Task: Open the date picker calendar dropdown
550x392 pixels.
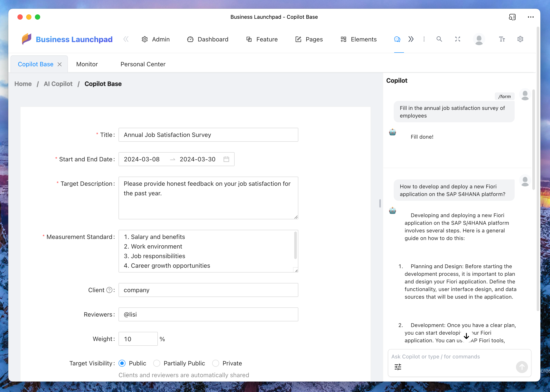Action: coord(227,160)
